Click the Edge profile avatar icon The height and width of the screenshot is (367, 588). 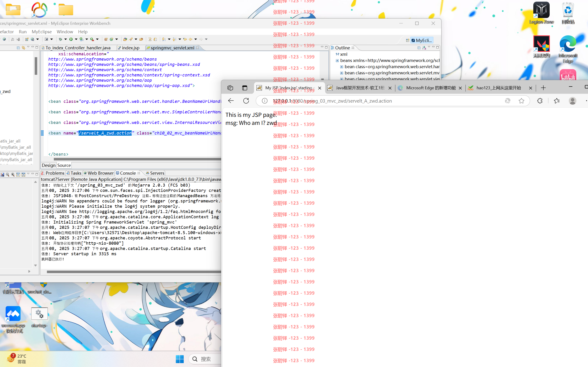(x=572, y=101)
